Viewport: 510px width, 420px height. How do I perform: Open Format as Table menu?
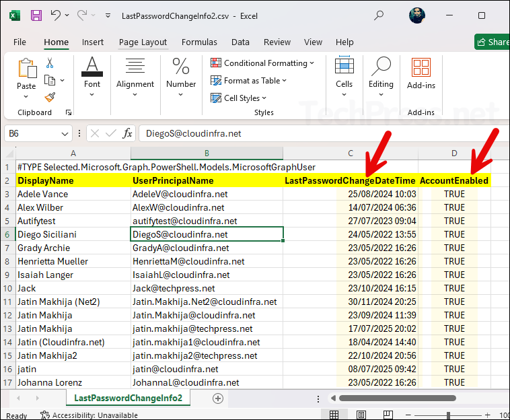point(248,80)
